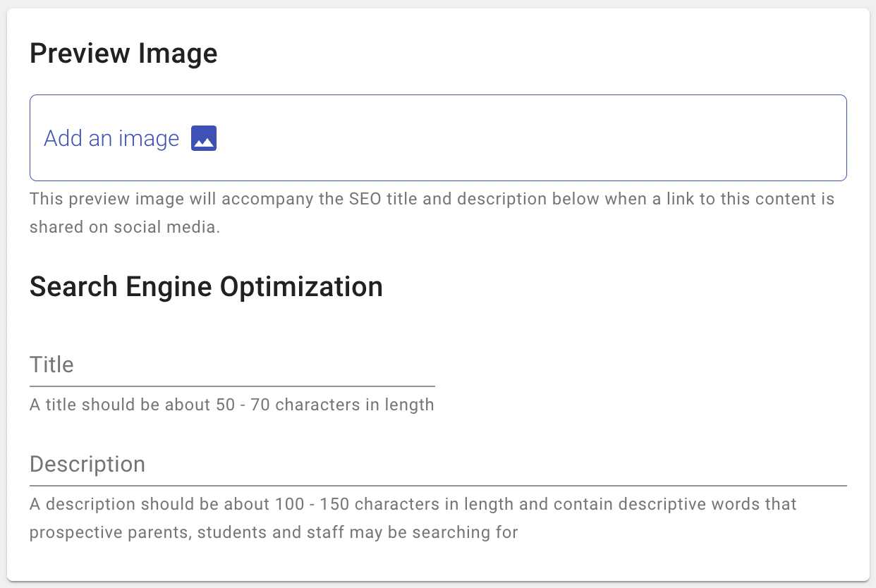876x588 pixels.
Task: Click the description length hint text
Action: tap(413, 505)
